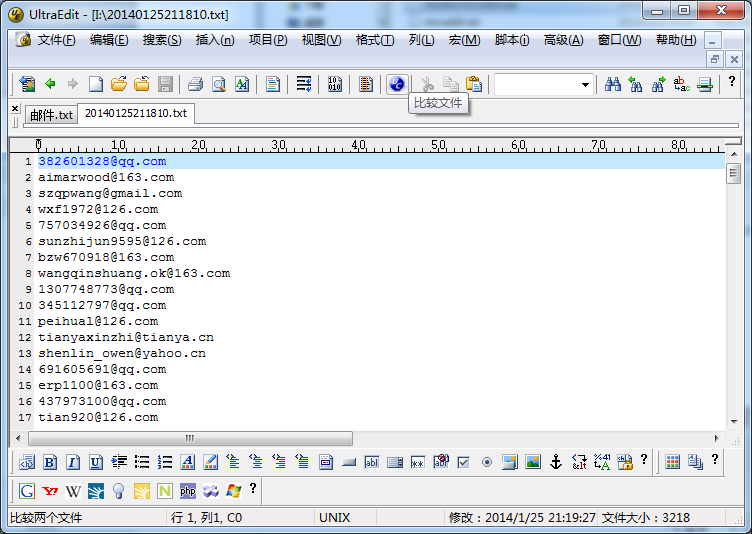Viewport: 752px width, 534px height.
Task: Insert HTML anchor icon
Action: [x=557, y=462]
